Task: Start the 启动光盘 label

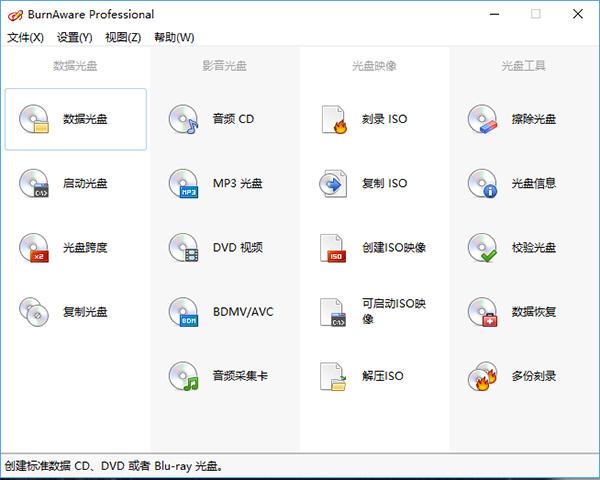Action: click(x=85, y=183)
